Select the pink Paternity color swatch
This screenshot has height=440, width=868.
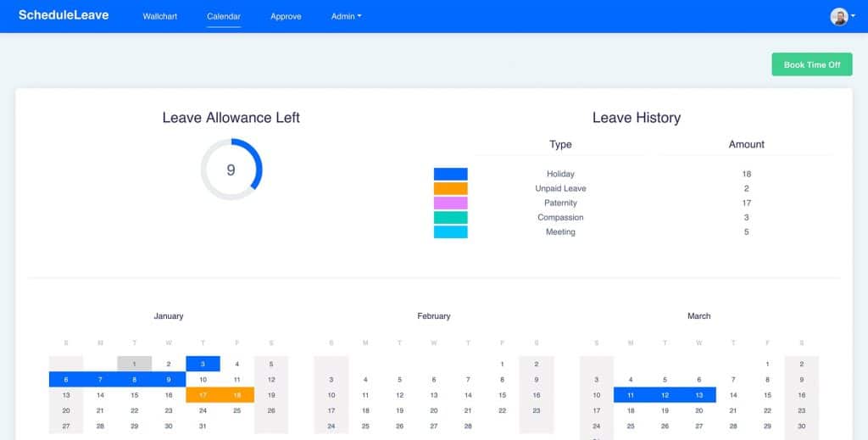[450, 203]
